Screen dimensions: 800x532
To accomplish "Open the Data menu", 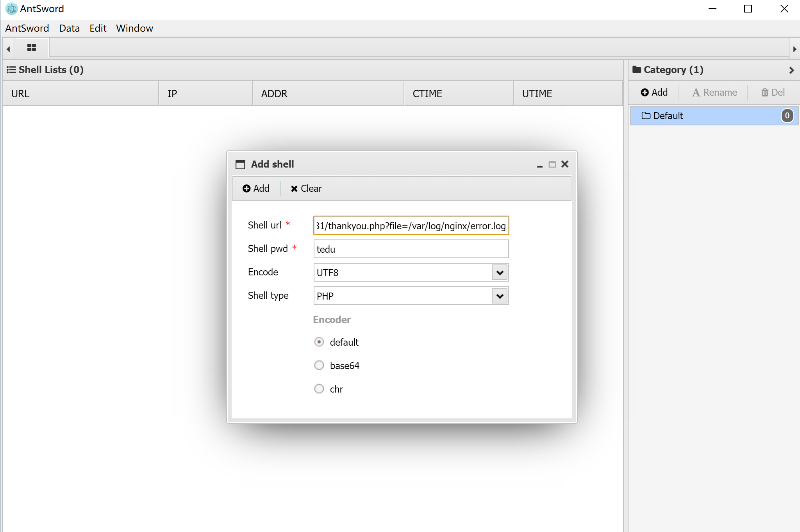I will pyautogui.click(x=69, y=29).
